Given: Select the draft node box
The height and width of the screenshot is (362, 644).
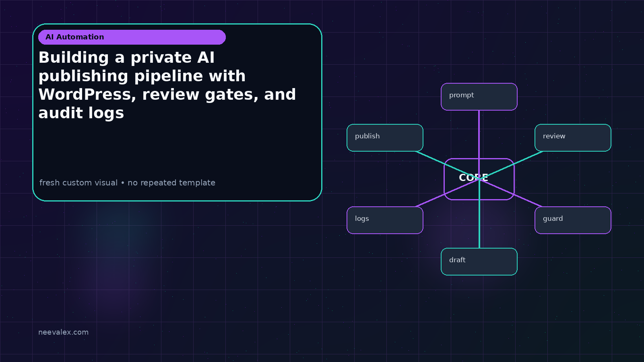Looking at the screenshot, I should tap(479, 261).
